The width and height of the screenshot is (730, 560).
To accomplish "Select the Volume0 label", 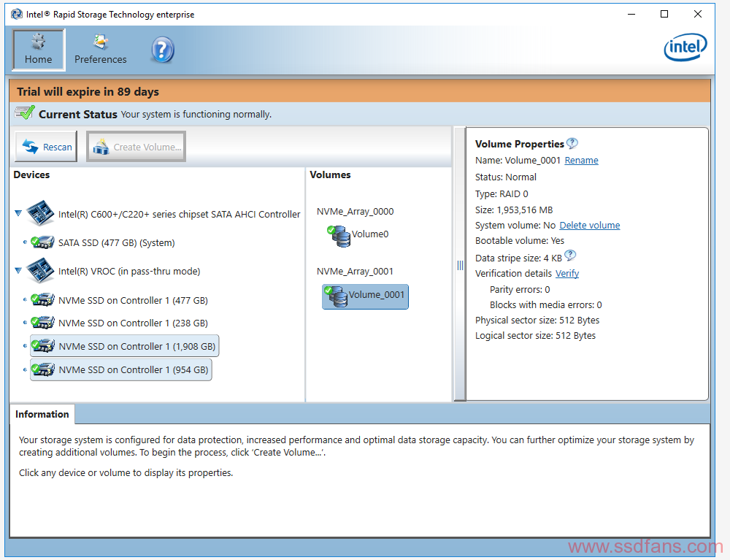I will [370, 234].
